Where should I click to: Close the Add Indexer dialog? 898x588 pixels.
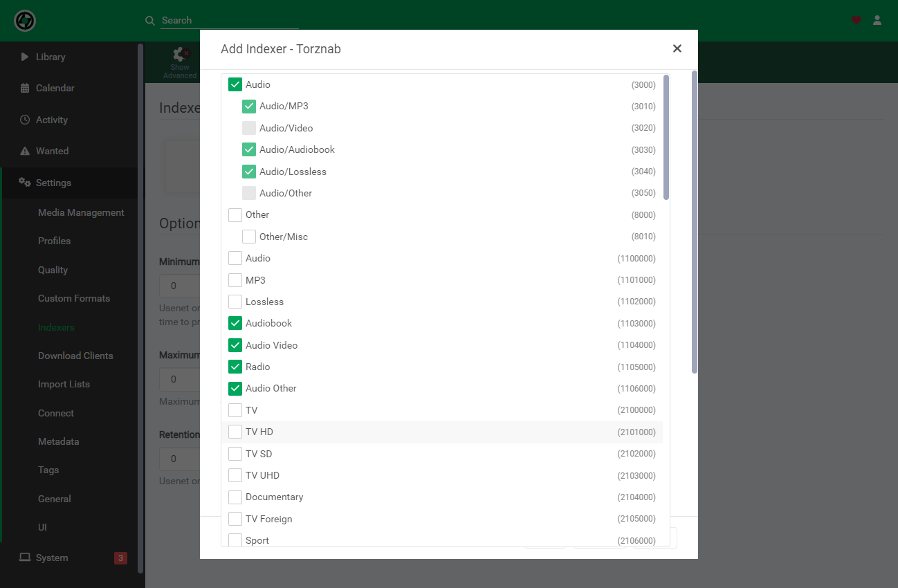point(677,48)
